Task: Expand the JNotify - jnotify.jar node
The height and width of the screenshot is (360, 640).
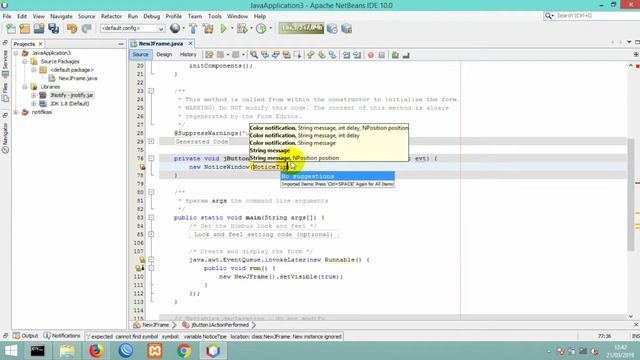Action: [x=34, y=95]
